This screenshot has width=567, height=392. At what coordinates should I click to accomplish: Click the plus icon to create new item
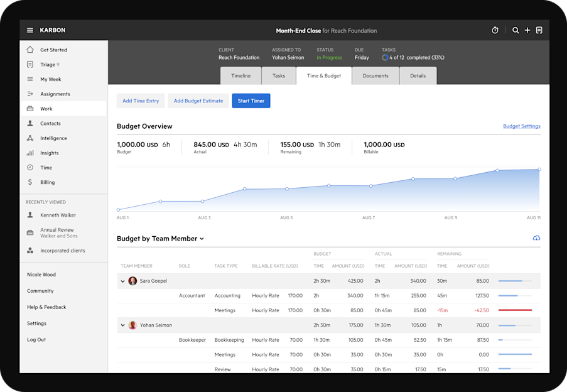point(527,30)
